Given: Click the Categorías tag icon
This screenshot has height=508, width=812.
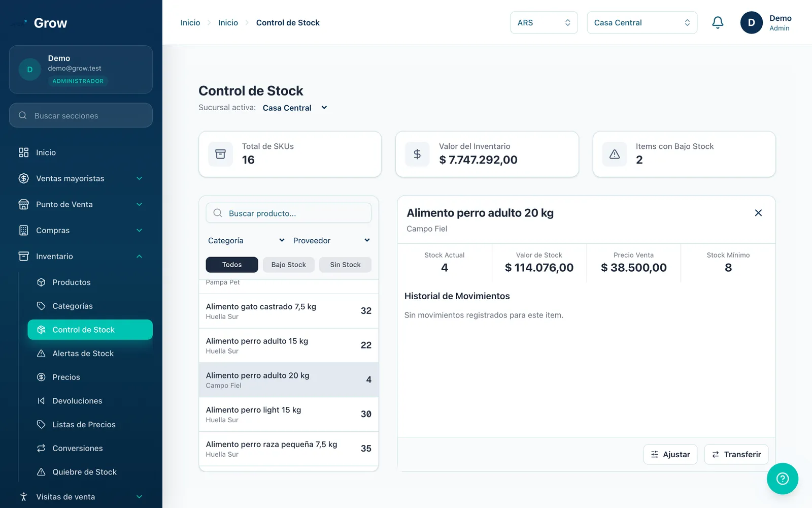Looking at the screenshot, I should (x=41, y=306).
